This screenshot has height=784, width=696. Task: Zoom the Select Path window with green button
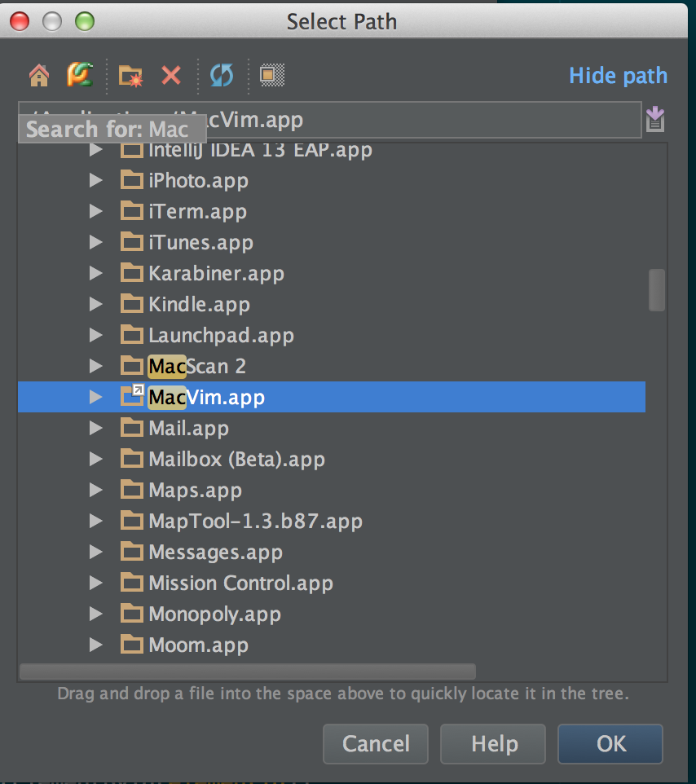[x=85, y=21]
